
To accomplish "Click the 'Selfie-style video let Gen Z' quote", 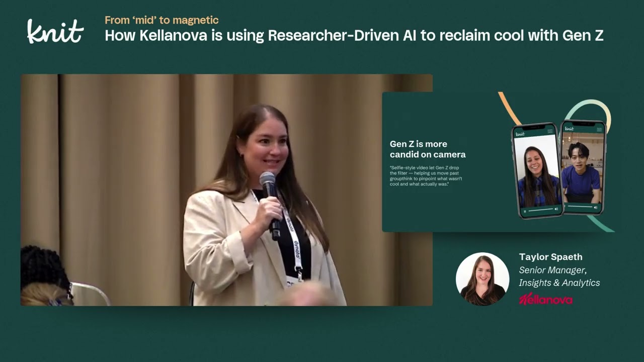I will [x=426, y=176].
